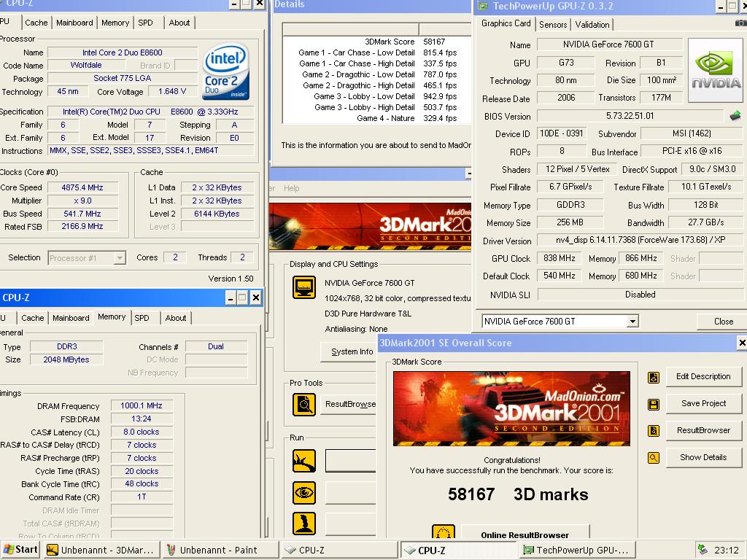
Task: Click the joystick game icon under Run
Action: click(x=304, y=524)
